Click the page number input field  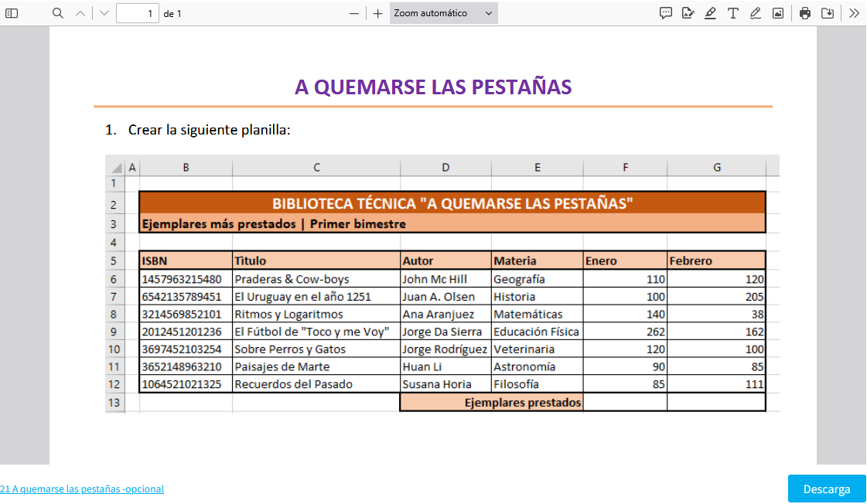pyautogui.click(x=137, y=13)
